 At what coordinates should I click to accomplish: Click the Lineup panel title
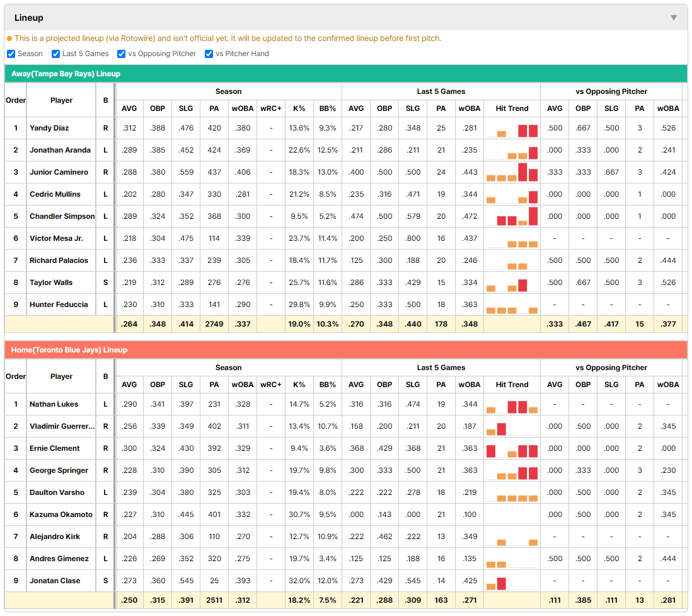29,18
